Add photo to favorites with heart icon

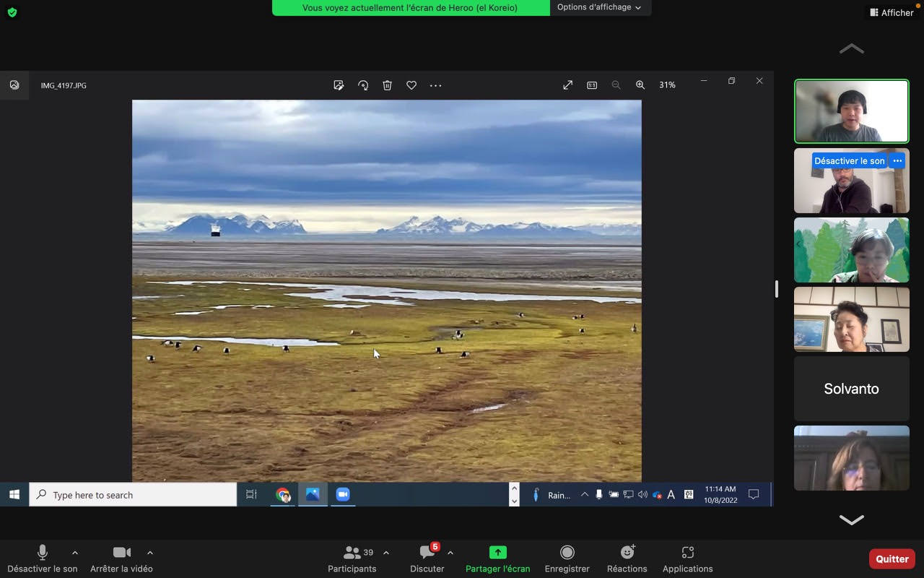tap(411, 85)
